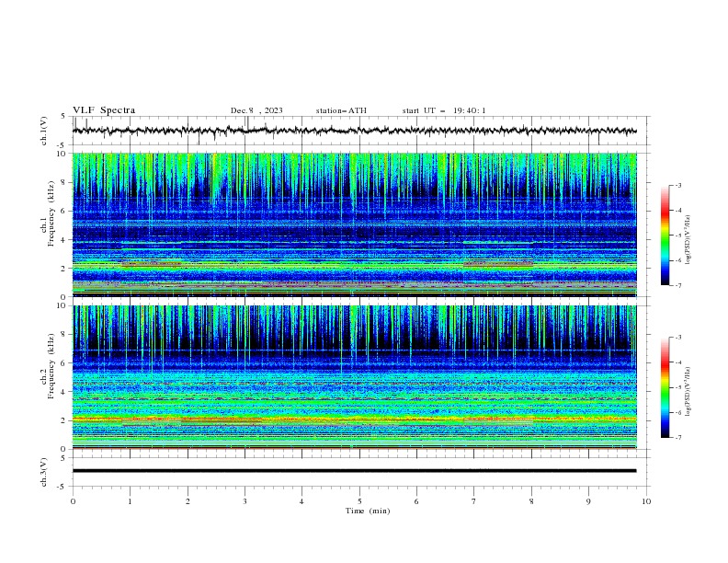The image size is (728, 563).
Task: Click the 'station=ATH' header label
Action: coord(341,110)
